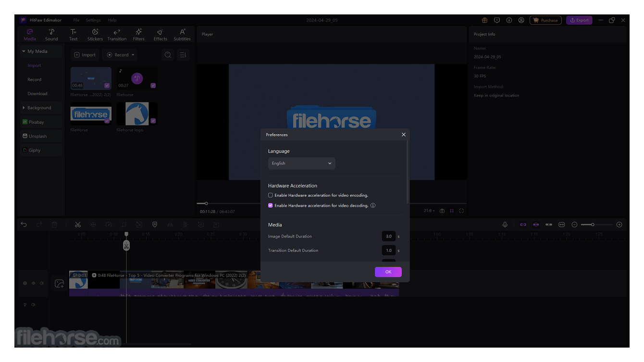644x362 pixels.
Task: Click the Export button
Action: pyautogui.click(x=579, y=20)
